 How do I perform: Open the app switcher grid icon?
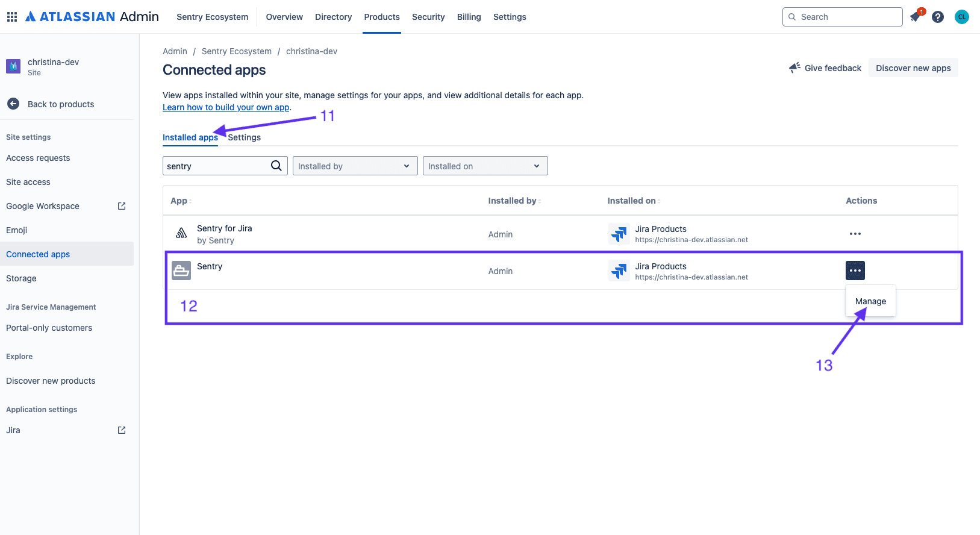(x=12, y=17)
